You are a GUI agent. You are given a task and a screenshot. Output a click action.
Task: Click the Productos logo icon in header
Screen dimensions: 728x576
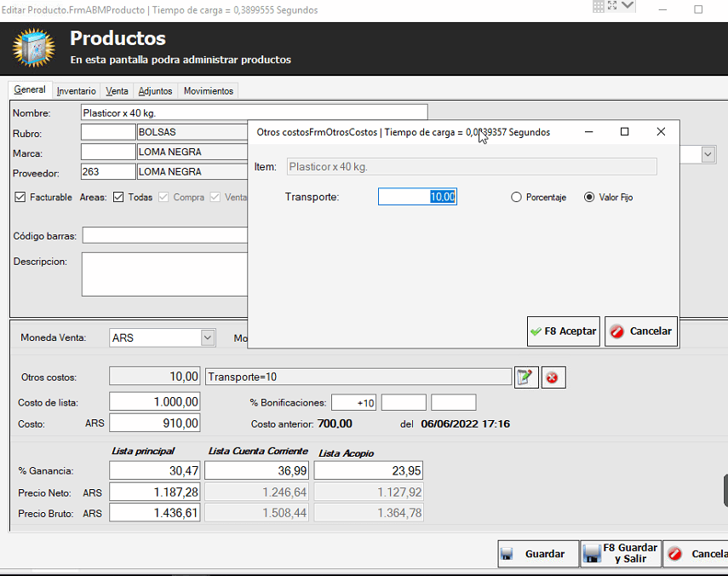(34, 49)
